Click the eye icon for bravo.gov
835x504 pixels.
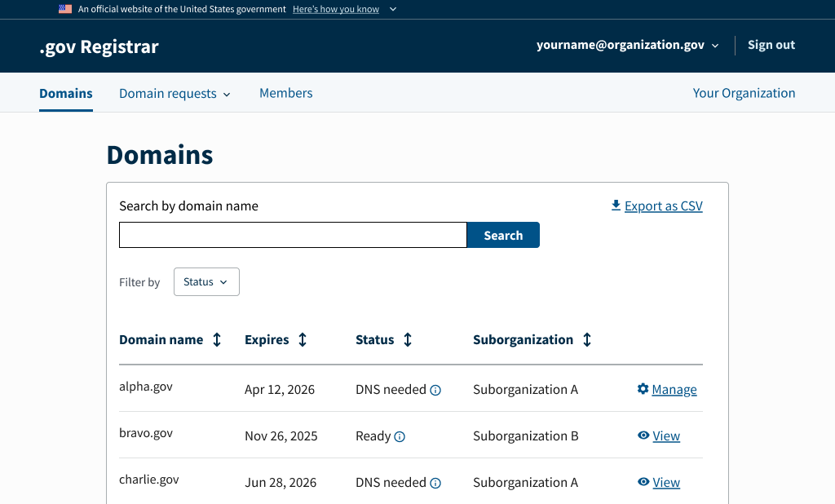pyautogui.click(x=643, y=435)
